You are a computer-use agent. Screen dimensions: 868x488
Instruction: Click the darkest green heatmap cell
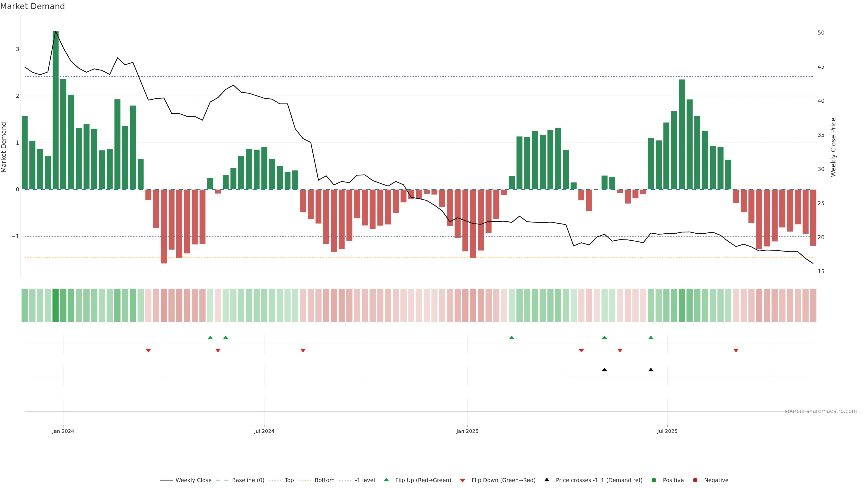click(x=56, y=305)
